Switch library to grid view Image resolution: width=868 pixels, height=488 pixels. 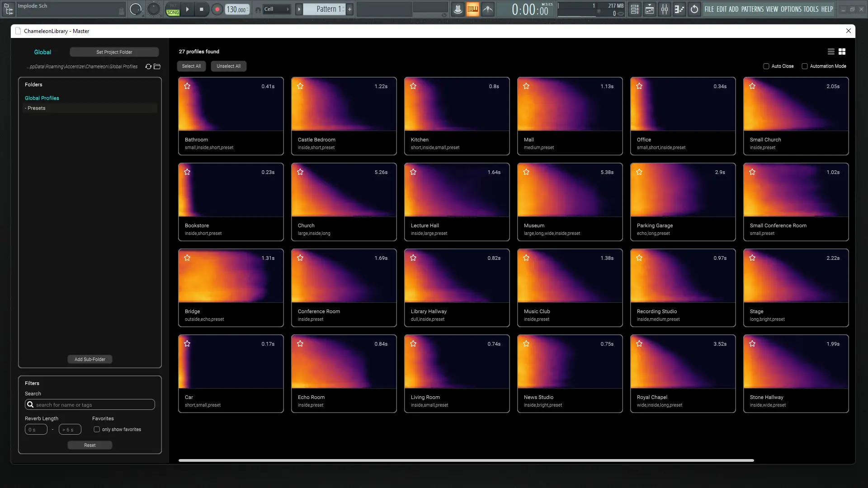click(842, 52)
